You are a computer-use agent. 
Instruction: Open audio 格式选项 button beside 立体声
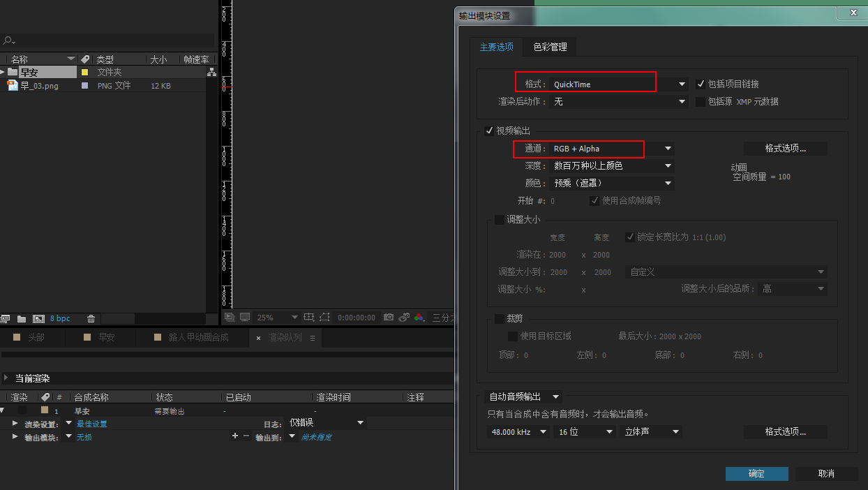pos(785,432)
